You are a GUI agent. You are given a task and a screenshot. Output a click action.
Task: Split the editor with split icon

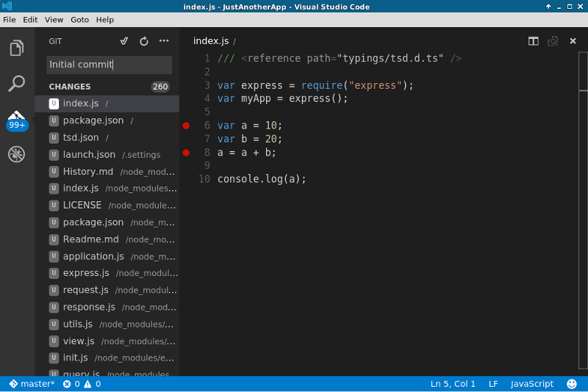534,41
